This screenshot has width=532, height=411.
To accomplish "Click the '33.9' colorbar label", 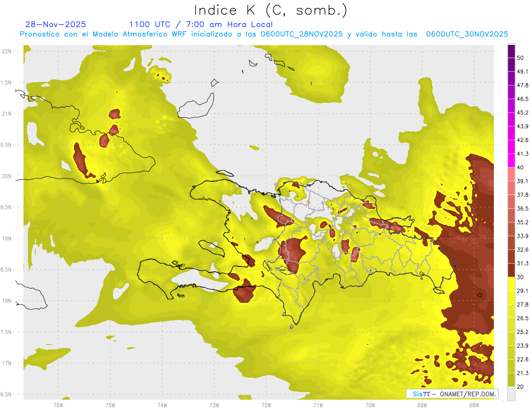I will (523, 236).
